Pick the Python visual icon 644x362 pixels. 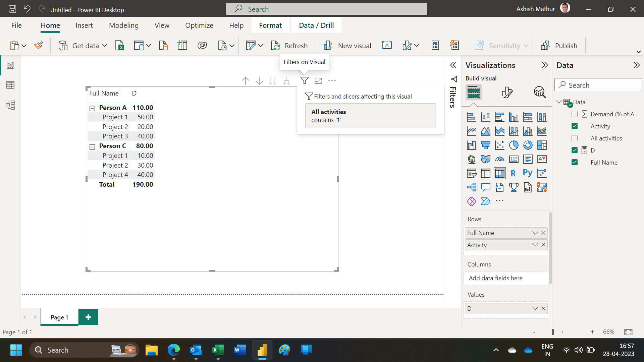[x=528, y=173]
